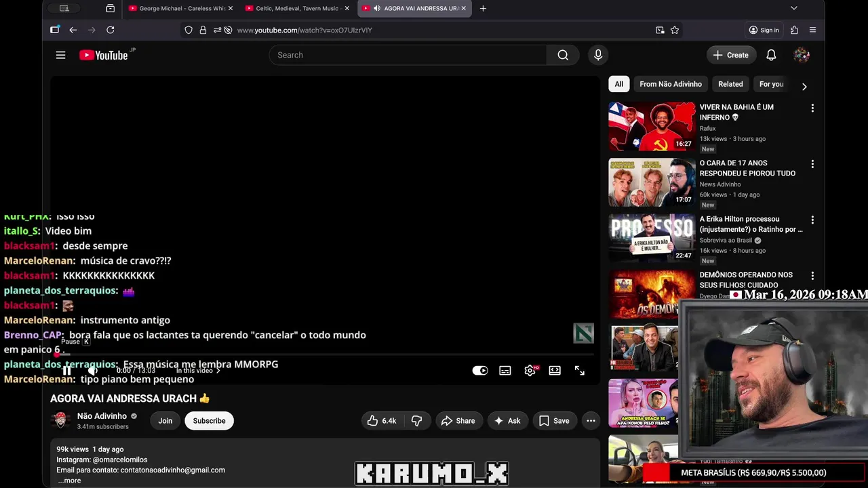The height and width of the screenshot is (488, 868).
Task: Open 'A Erika Hilton processou' video title
Action: click(x=751, y=224)
